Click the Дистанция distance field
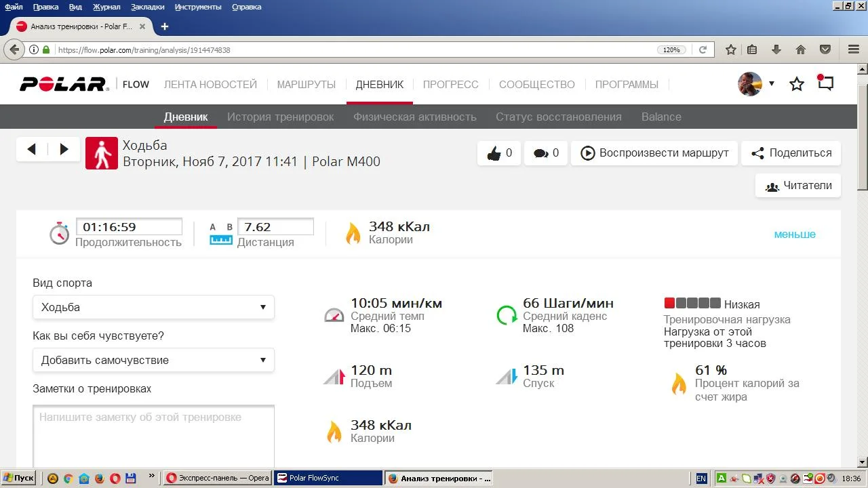 coord(275,226)
